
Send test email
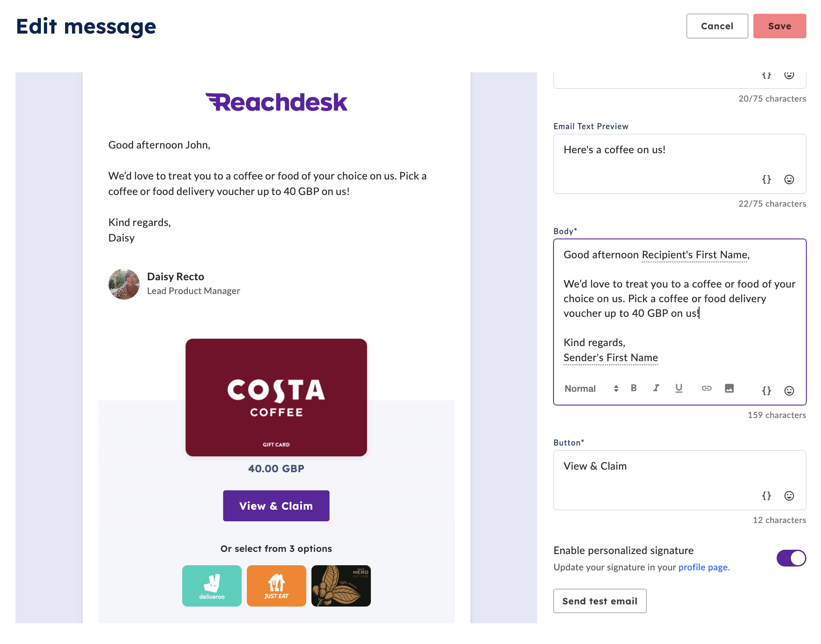pos(600,601)
